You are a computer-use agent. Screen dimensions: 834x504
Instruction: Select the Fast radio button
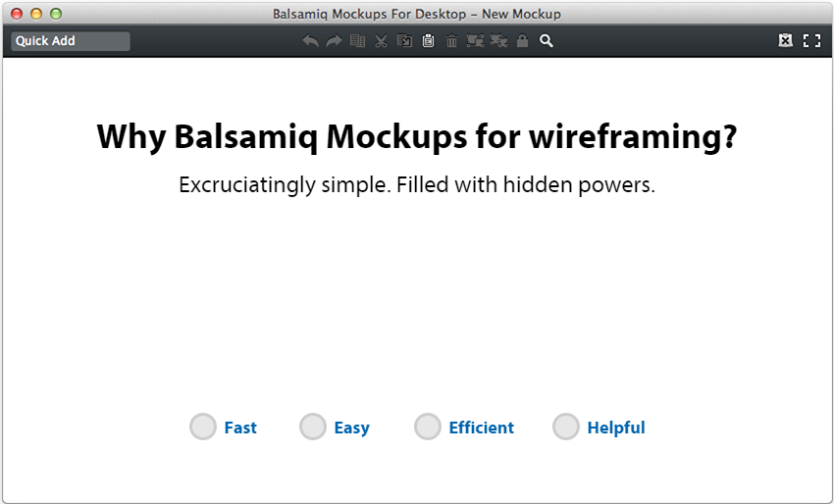pos(203,427)
